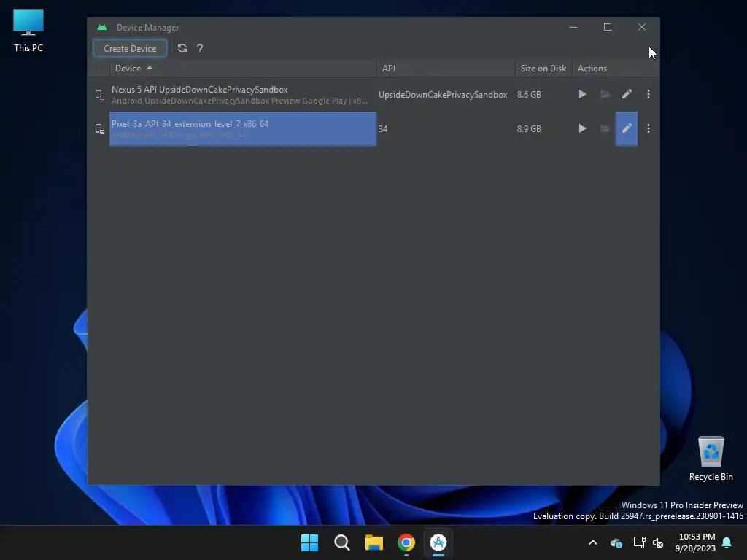
Task: Click the Create Device button
Action: (130, 49)
